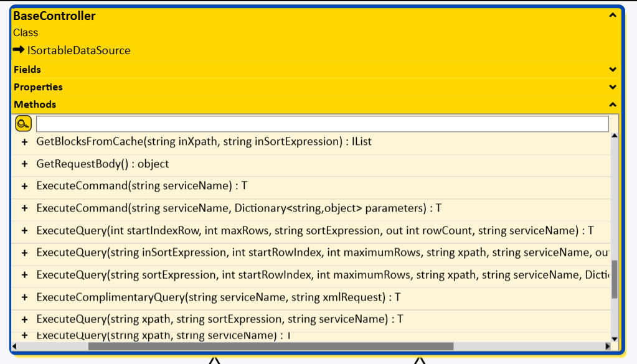Click plus icon beside ExecuteCommand with Dictionary parameters
The height and width of the screenshot is (364, 637).
[x=25, y=208]
